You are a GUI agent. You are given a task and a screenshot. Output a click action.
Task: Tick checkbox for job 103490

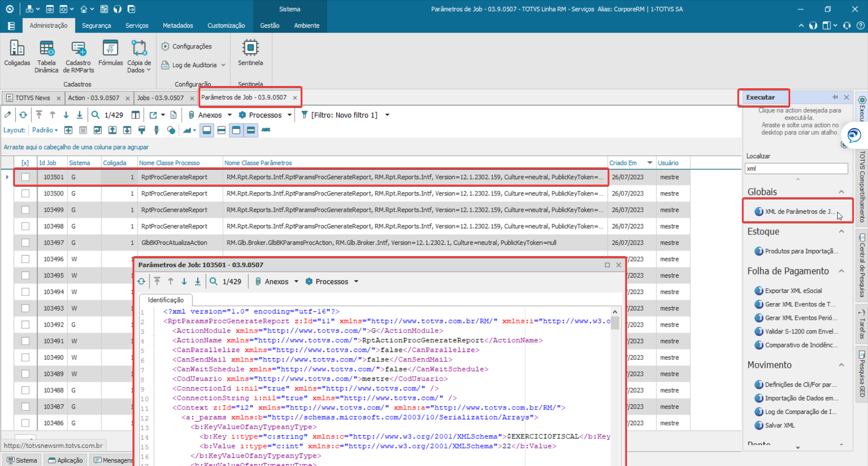coord(25,357)
